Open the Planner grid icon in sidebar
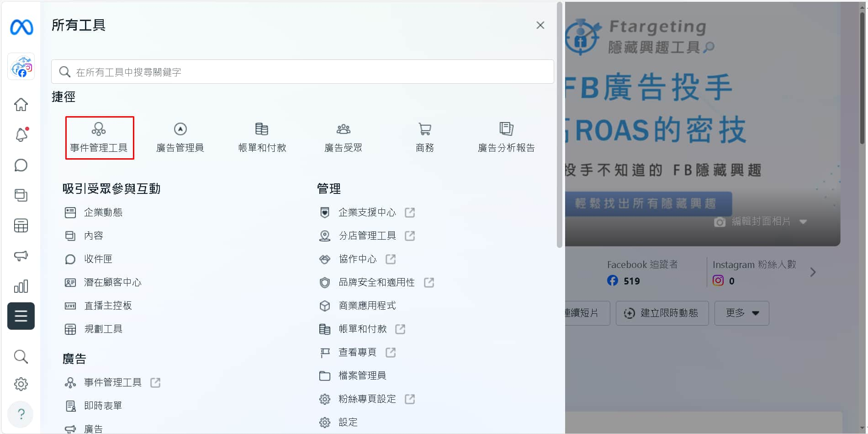 tap(21, 225)
